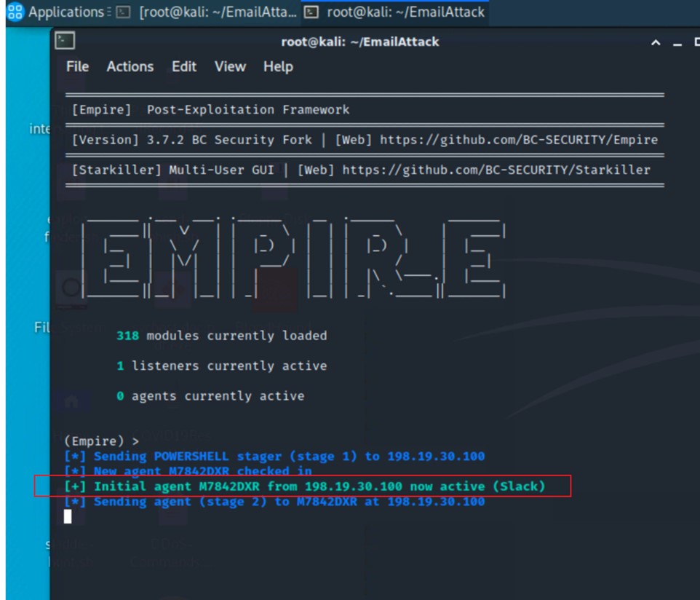Click the 'New agent M7842DXR checked in' line
The image size is (700, 600).
point(188,471)
